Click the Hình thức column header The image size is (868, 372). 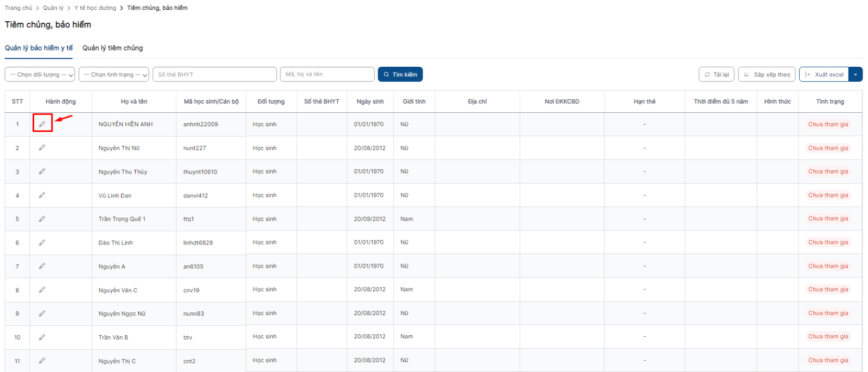click(777, 101)
